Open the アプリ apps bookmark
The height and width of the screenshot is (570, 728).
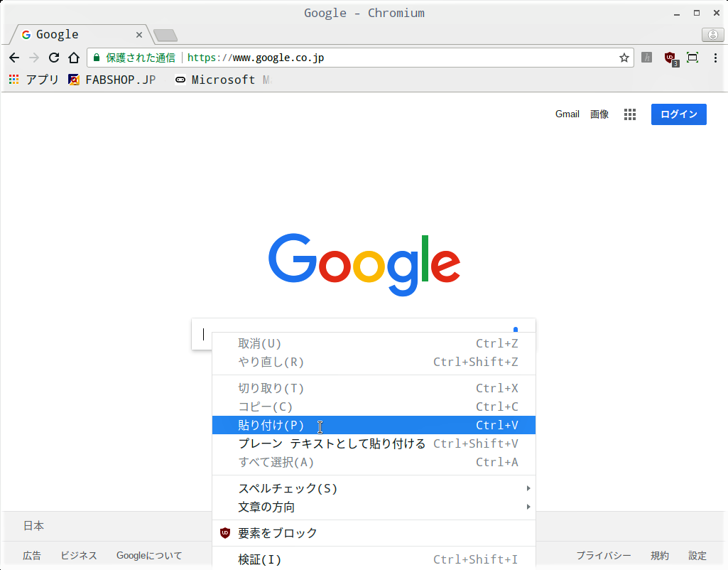point(34,80)
